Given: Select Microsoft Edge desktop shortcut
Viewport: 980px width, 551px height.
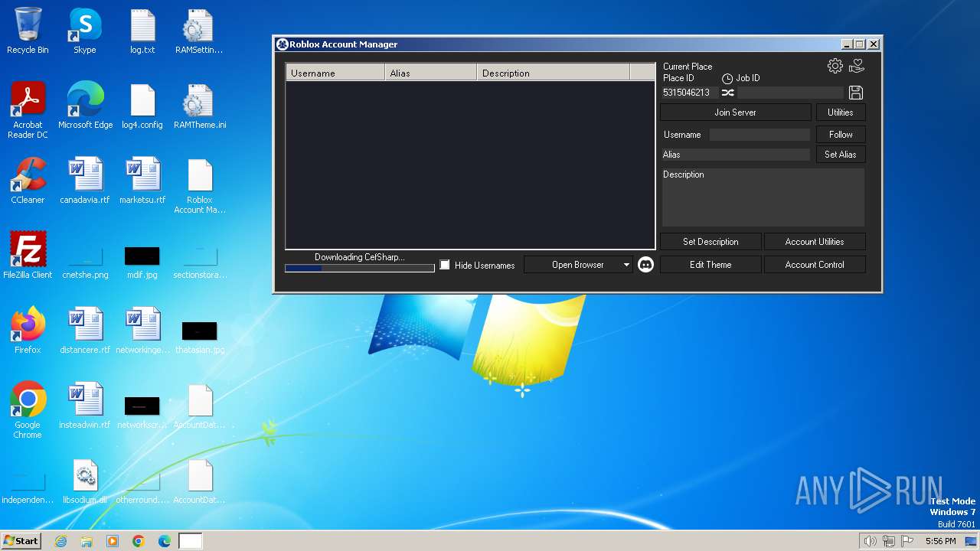Looking at the screenshot, I should (x=85, y=106).
